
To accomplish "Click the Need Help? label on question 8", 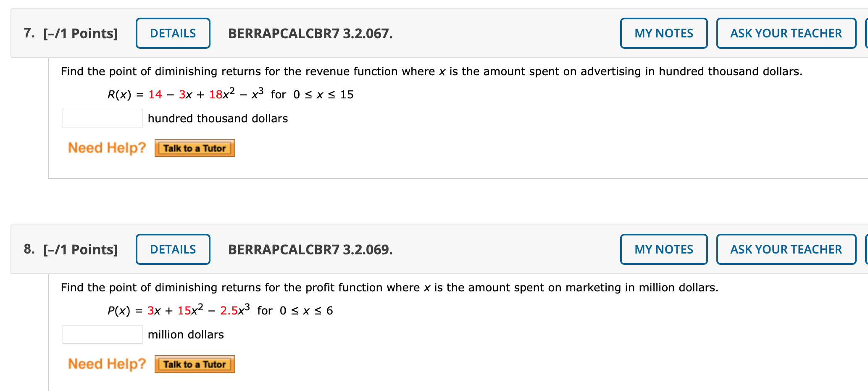I will pos(107,364).
